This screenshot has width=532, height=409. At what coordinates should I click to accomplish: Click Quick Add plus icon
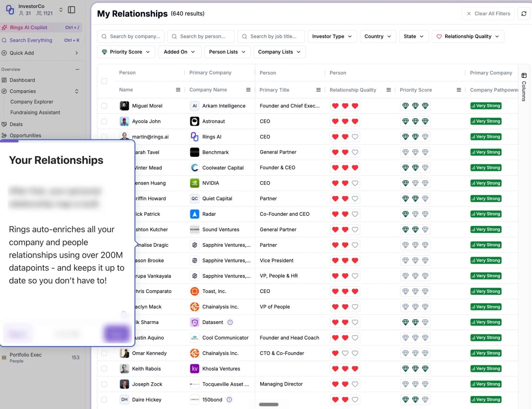point(4,53)
